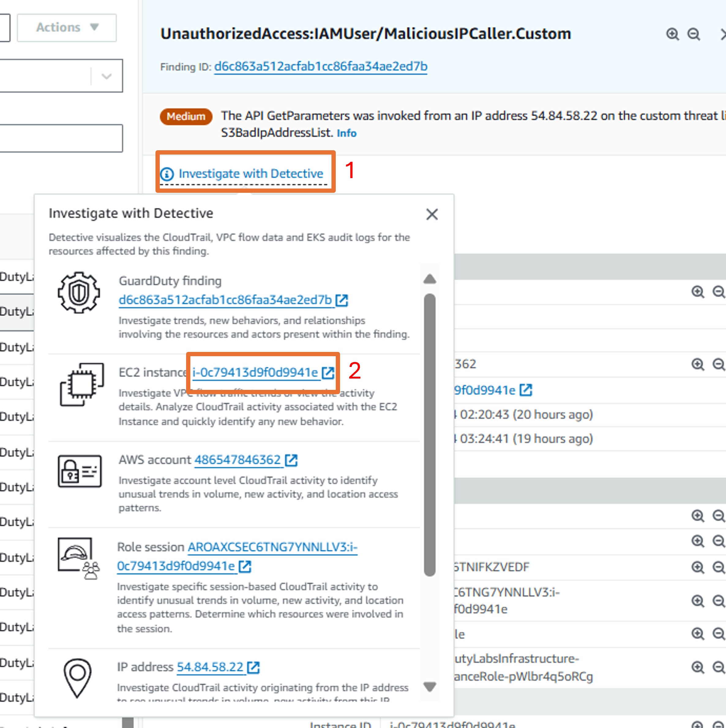Viewport: 726px width, 728px height.
Task: Open EC2 instance i-0c79413d9f0d9941e link
Action: pos(255,373)
